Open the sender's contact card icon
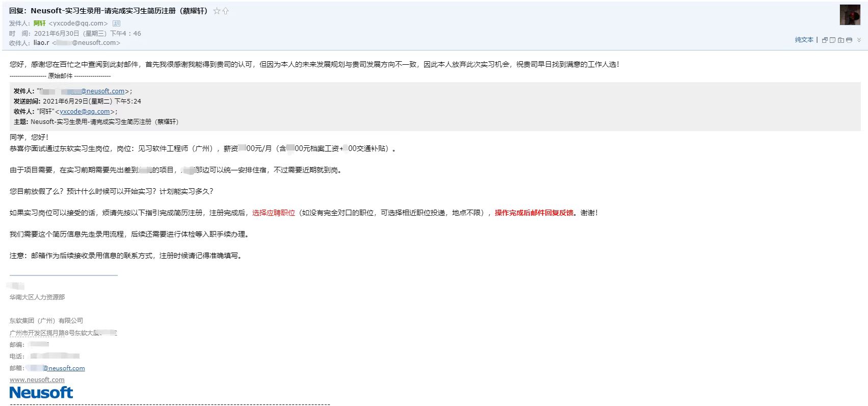Screen dimensions: 868x406 click(x=116, y=23)
